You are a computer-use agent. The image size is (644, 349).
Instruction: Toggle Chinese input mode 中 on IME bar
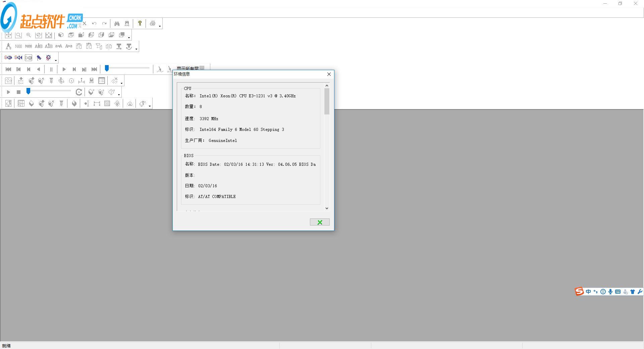588,292
